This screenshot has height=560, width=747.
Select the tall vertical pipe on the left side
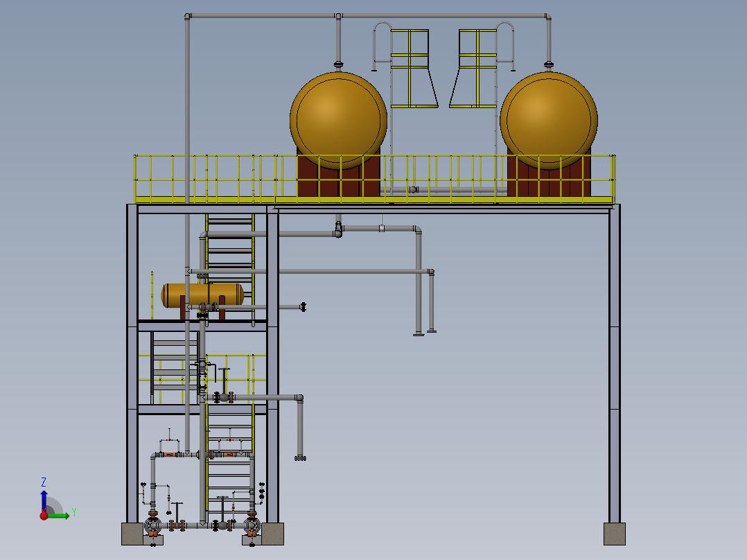pyautogui.click(x=187, y=234)
